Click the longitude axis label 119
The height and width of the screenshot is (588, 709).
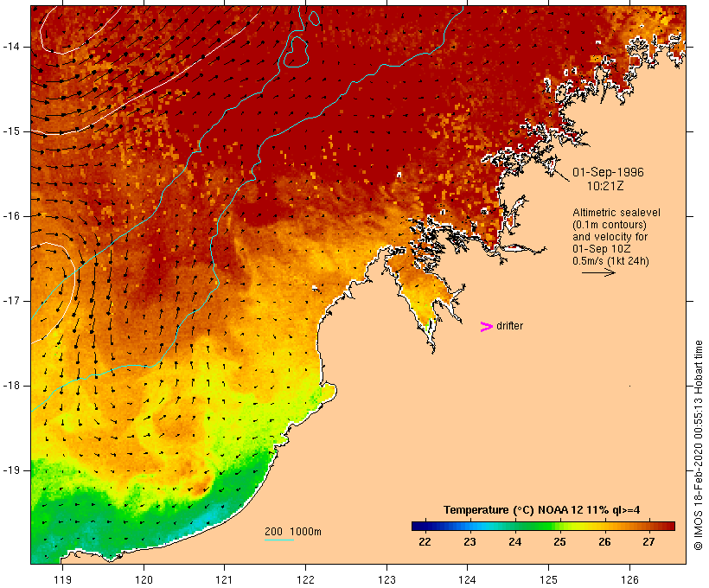62,579
